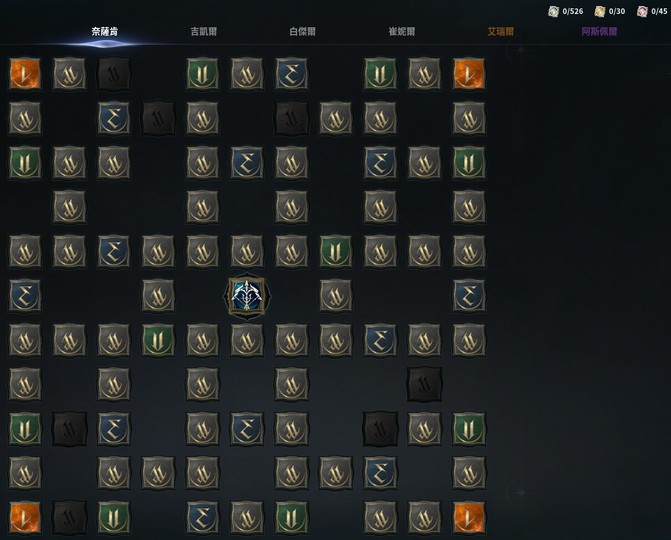Click the green node in the row just below the bow emblem
671x540 pixels.
pos(158,340)
